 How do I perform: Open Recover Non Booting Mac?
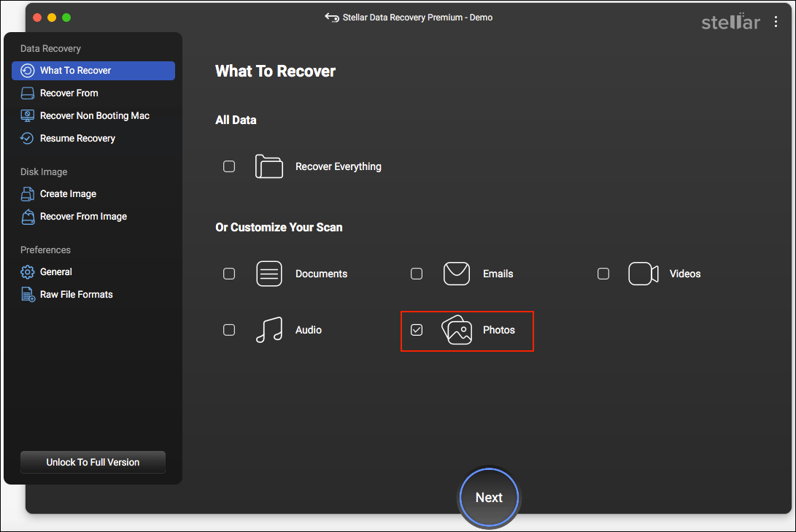tap(93, 116)
